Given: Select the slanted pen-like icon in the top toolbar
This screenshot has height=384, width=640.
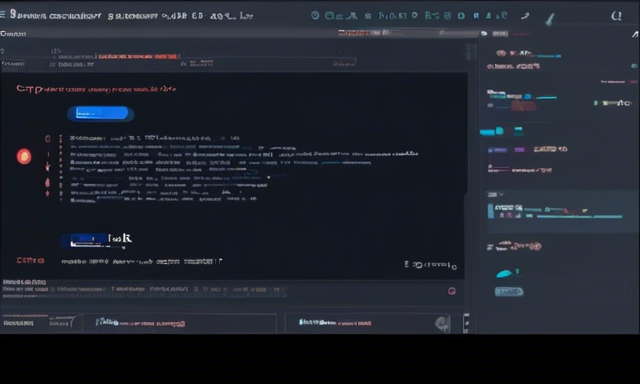Looking at the screenshot, I should click(550, 18).
